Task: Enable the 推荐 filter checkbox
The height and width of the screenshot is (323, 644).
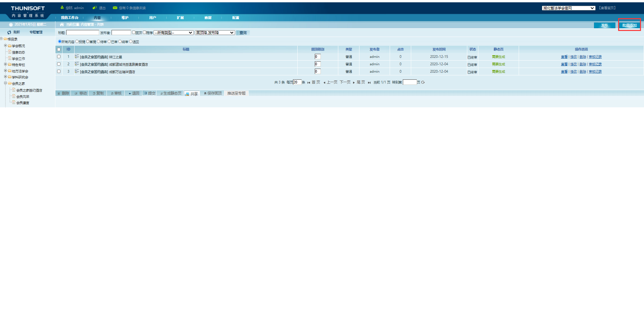Action: click(144, 32)
